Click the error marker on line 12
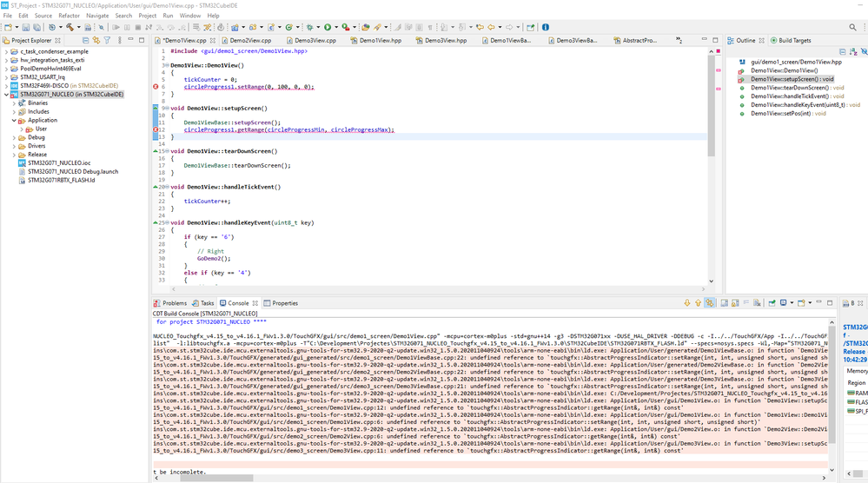The height and width of the screenshot is (483, 868). tap(156, 129)
